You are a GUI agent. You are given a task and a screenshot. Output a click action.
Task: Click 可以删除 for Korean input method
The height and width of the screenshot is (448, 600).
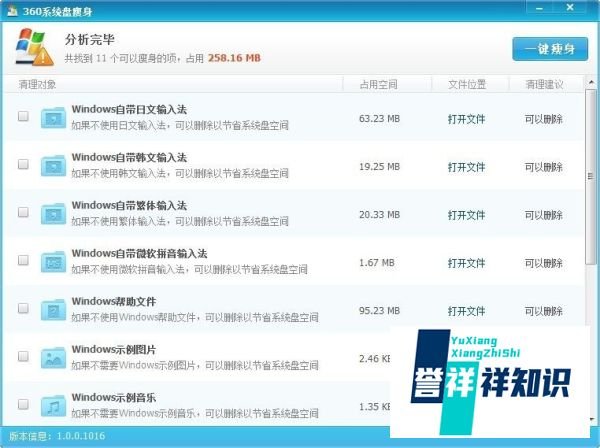[544, 167]
